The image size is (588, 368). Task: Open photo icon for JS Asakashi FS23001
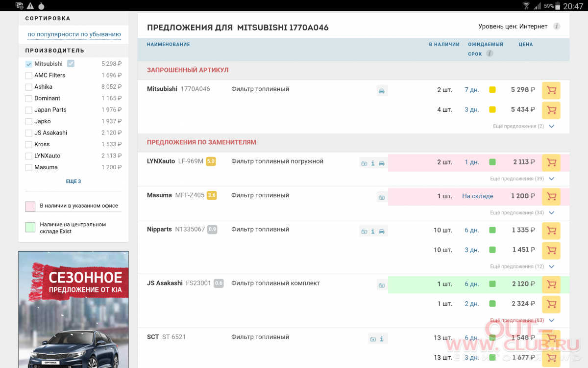click(382, 285)
